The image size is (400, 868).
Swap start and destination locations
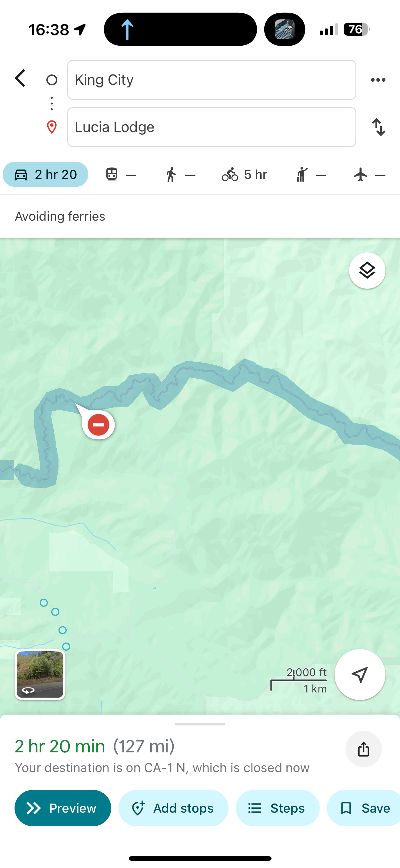click(x=378, y=127)
